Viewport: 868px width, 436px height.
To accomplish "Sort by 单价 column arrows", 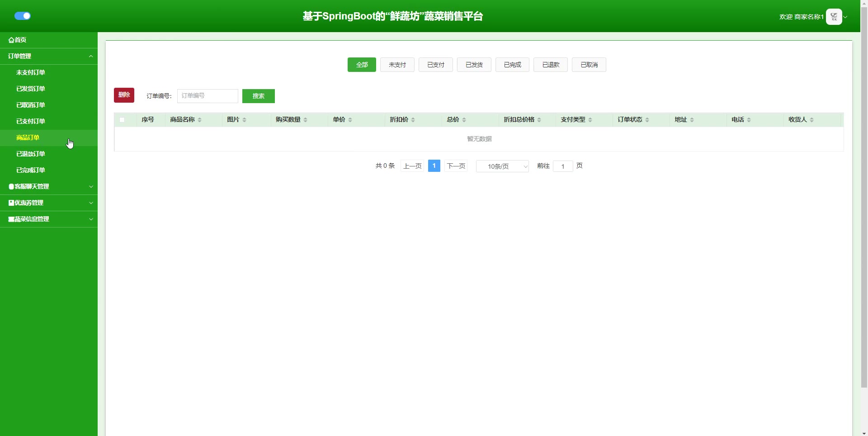I will [x=350, y=120].
